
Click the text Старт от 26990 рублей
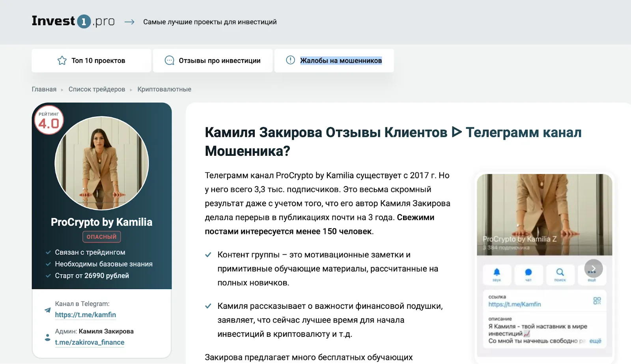click(92, 276)
